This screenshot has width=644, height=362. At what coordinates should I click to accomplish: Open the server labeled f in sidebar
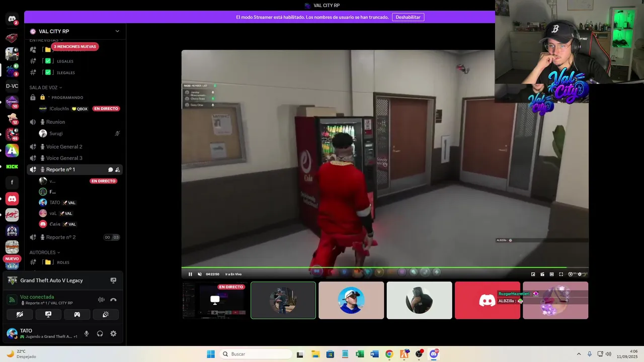pyautogui.click(x=12, y=183)
